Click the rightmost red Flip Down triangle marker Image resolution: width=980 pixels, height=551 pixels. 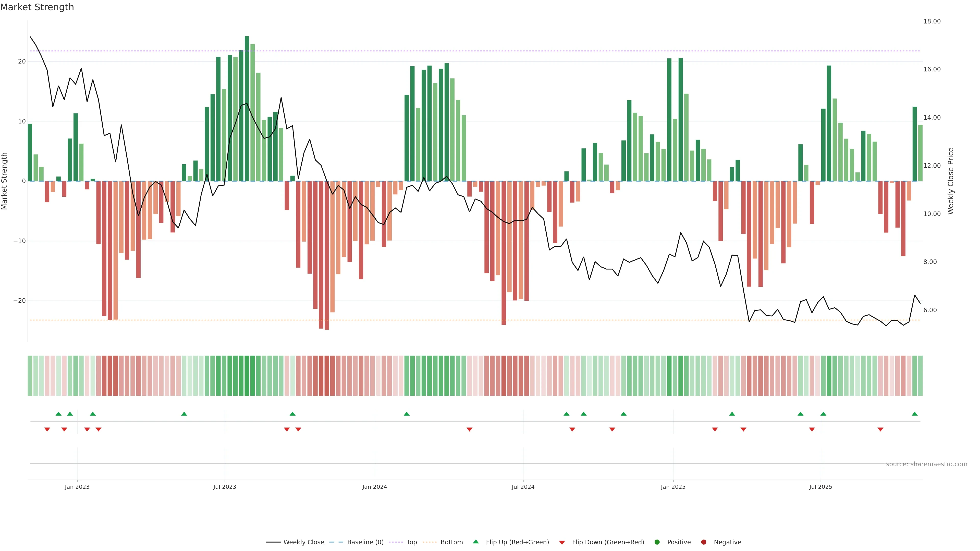(x=880, y=429)
